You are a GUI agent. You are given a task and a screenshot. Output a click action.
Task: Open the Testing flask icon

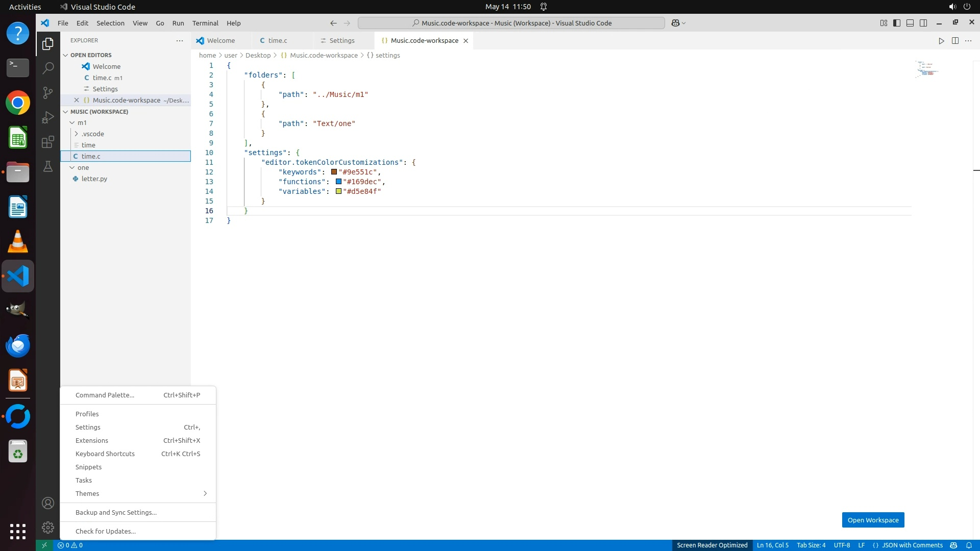coord(48,166)
